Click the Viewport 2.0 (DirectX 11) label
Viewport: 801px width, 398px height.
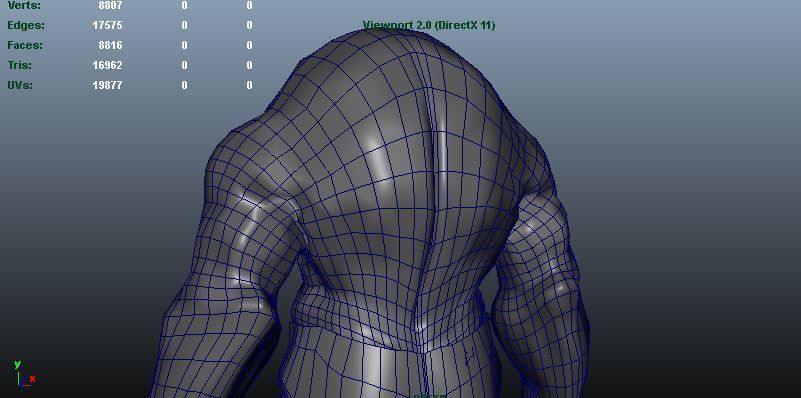pyautogui.click(x=429, y=25)
